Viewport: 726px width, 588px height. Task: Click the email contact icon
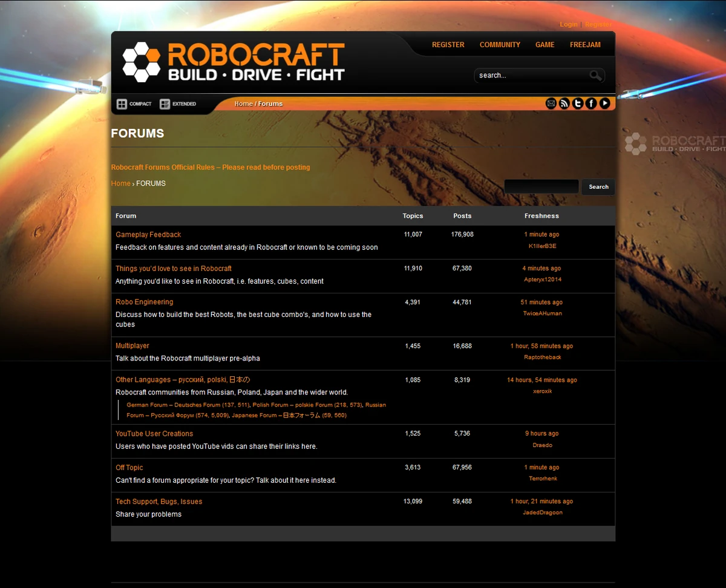[551, 103]
